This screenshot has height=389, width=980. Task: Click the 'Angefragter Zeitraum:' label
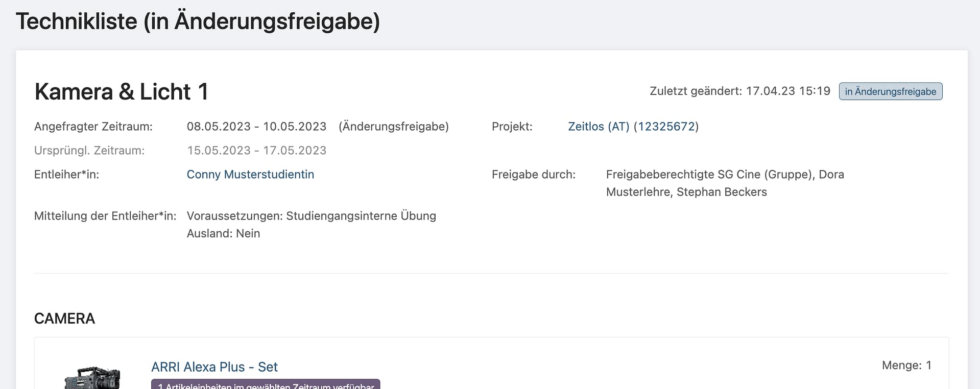[93, 127]
